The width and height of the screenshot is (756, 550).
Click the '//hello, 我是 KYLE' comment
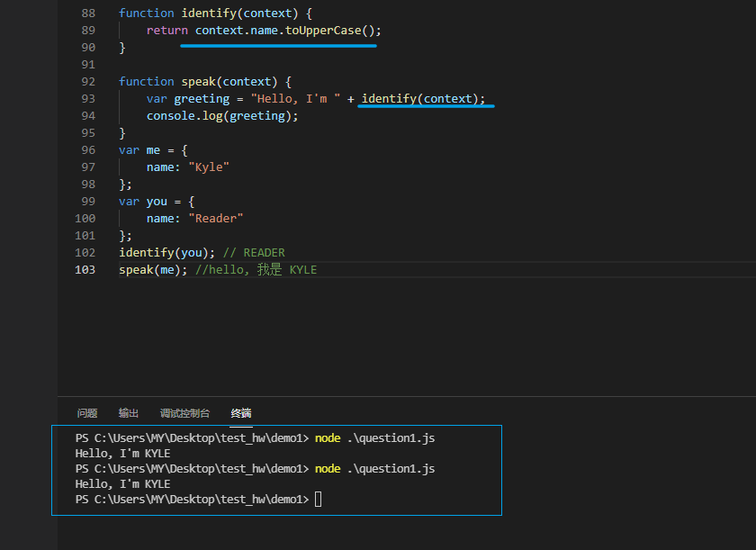click(256, 270)
